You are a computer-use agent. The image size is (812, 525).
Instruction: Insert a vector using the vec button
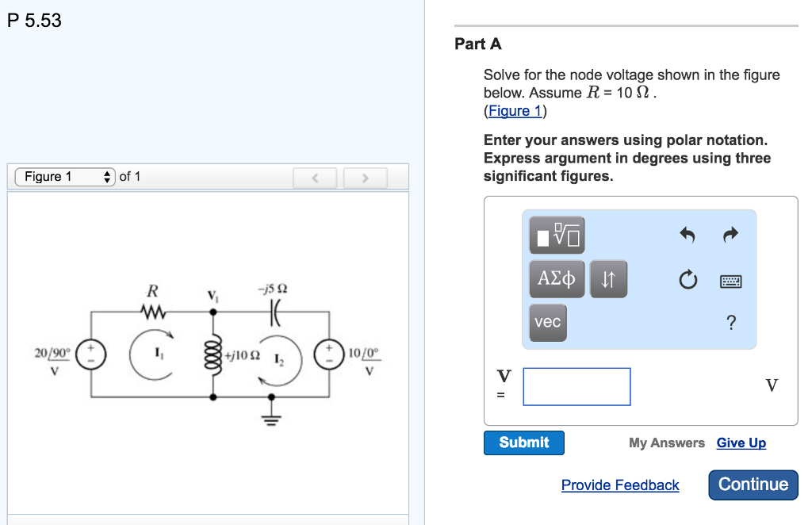pyautogui.click(x=547, y=322)
